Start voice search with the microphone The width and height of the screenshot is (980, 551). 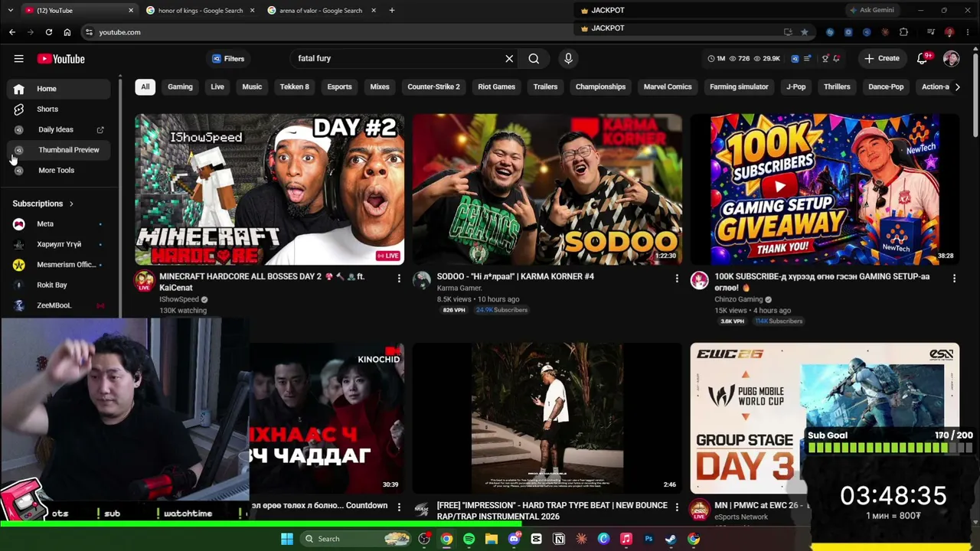coord(568,59)
